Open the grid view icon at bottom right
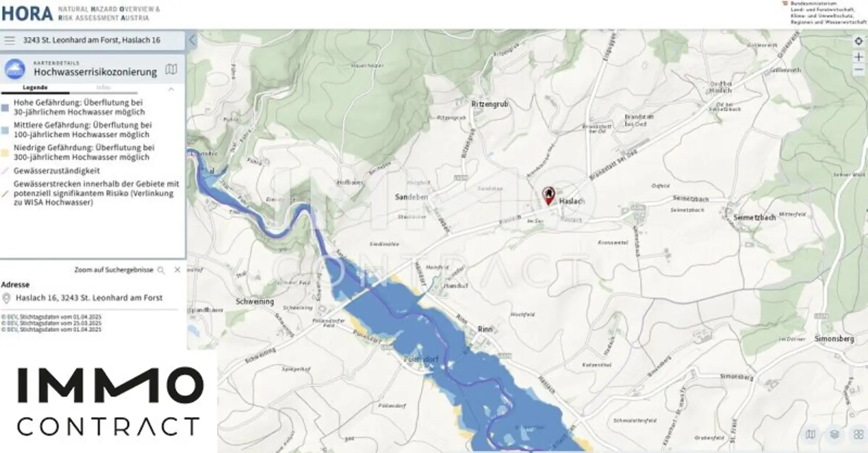 click(x=858, y=434)
